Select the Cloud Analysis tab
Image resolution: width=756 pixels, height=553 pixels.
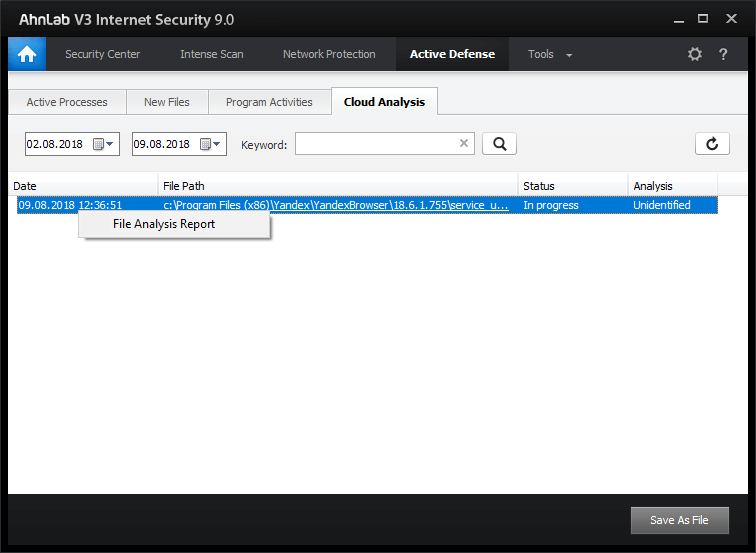point(384,102)
